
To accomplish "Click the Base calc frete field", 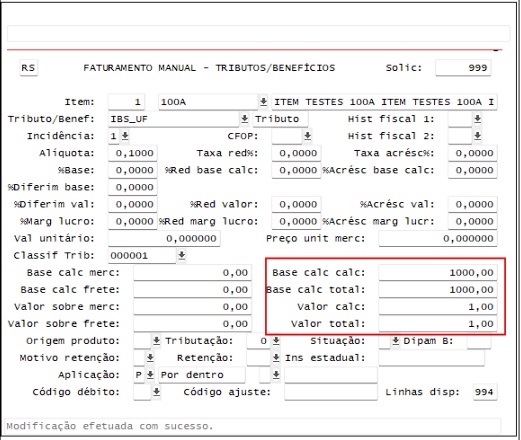I will tap(192, 289).
